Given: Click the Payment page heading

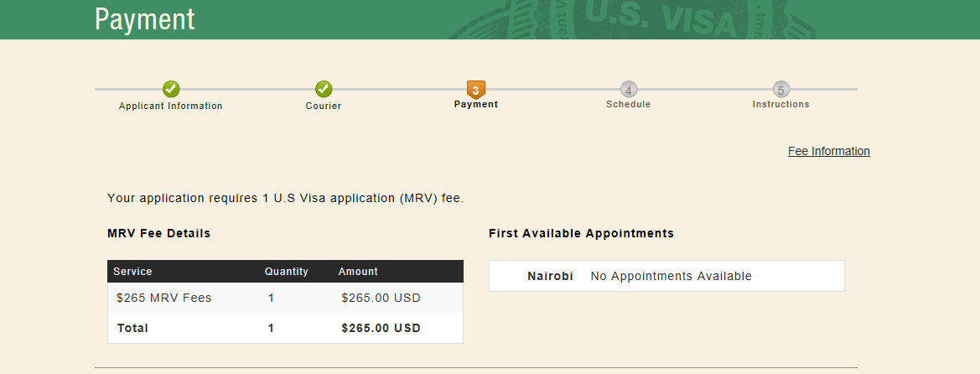Looking at the screenshot, I should (145, 19).
